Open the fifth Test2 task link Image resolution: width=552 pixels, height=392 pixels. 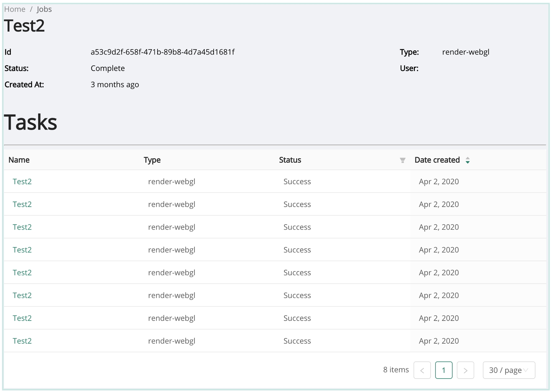point(22,273)
